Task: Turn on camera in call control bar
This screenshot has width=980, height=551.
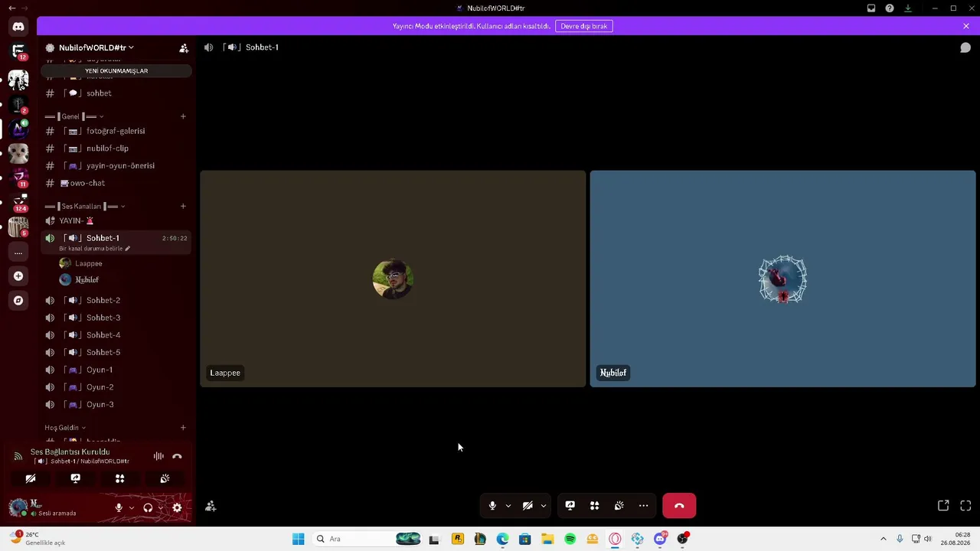Action: [x=528, y=506]
